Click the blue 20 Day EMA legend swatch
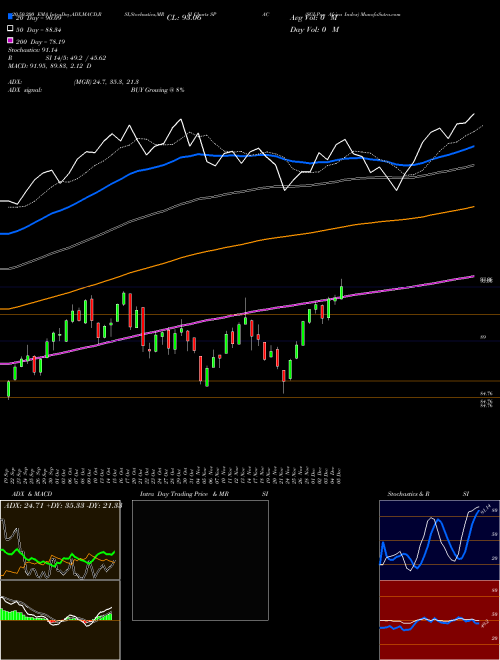This screenshot has height=660, width=500. [10, 17]
